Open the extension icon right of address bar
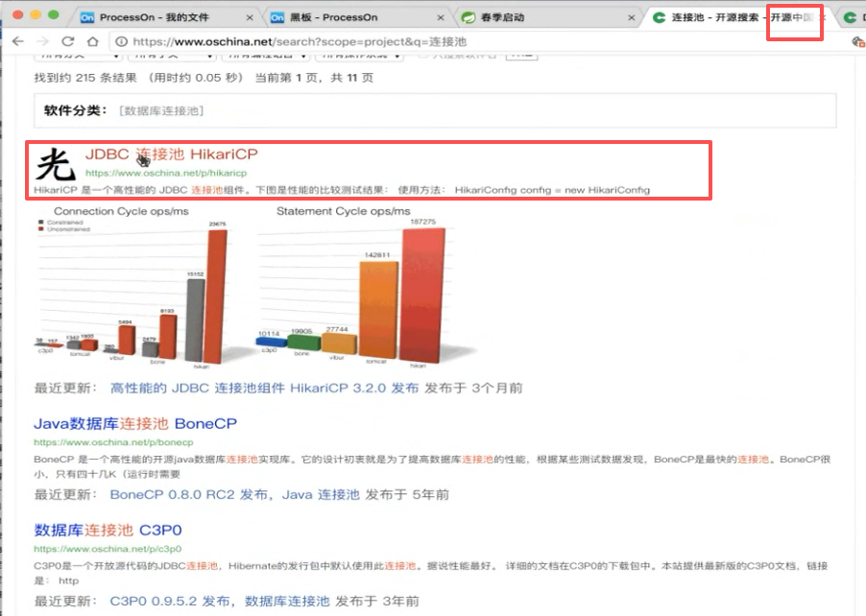This screenshot has width=866, height=616. pyautogui.click(x=858, y=42)
